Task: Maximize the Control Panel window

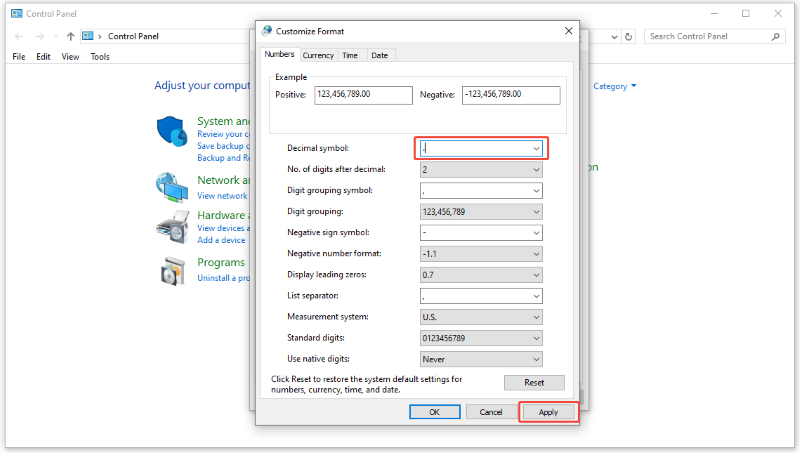Action: 746,13
